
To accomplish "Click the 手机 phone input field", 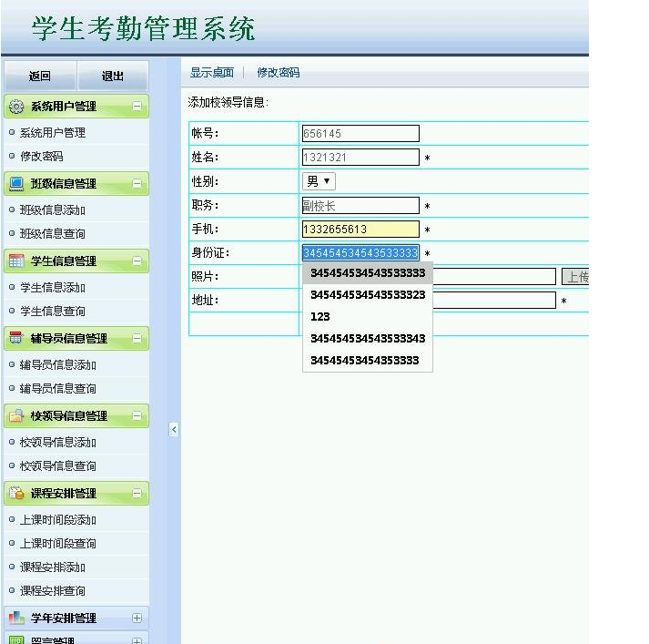I will pos(360,229).
